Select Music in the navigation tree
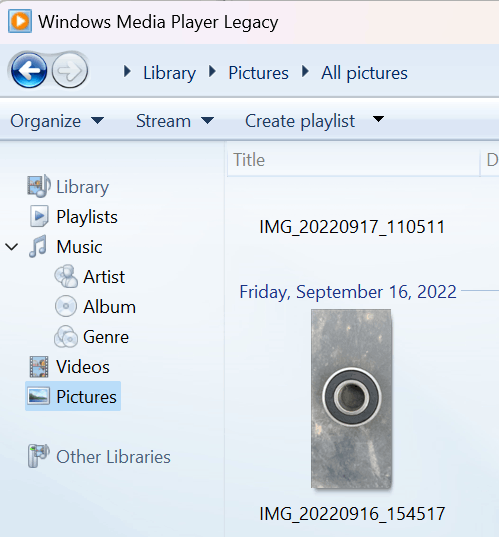This screenshot has width=499, height=537. (x=79, y=247)
